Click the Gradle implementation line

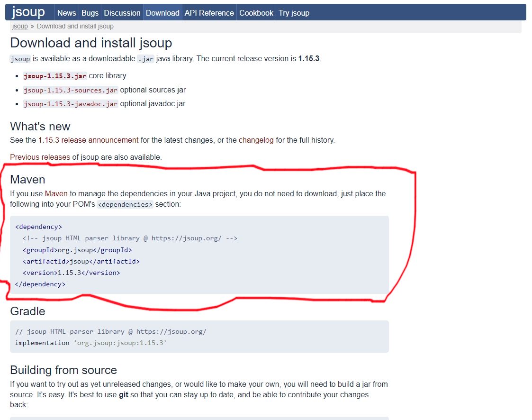pyautogui.click(x=91, y=343)
